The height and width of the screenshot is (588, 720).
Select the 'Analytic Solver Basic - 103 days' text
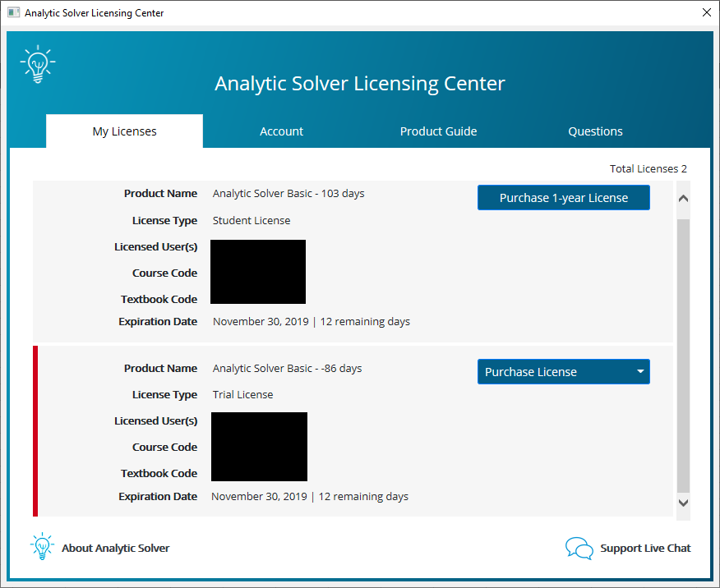(x=288, y=194)
